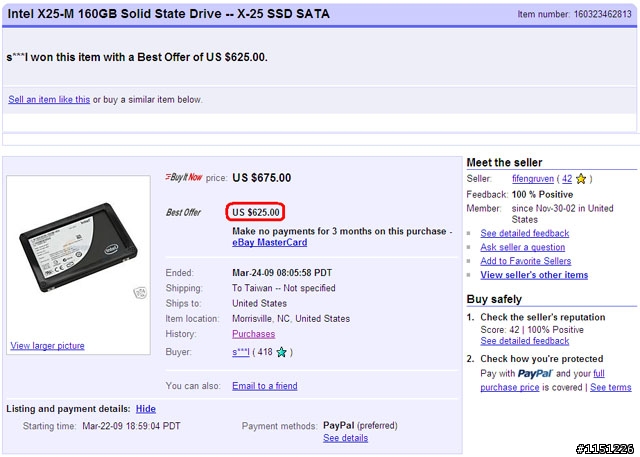Viewport: 640px width, 457px height.
Task: Click ended time Mar-24-09 08:05:58 PDT
Action: [x=282, y=273]
